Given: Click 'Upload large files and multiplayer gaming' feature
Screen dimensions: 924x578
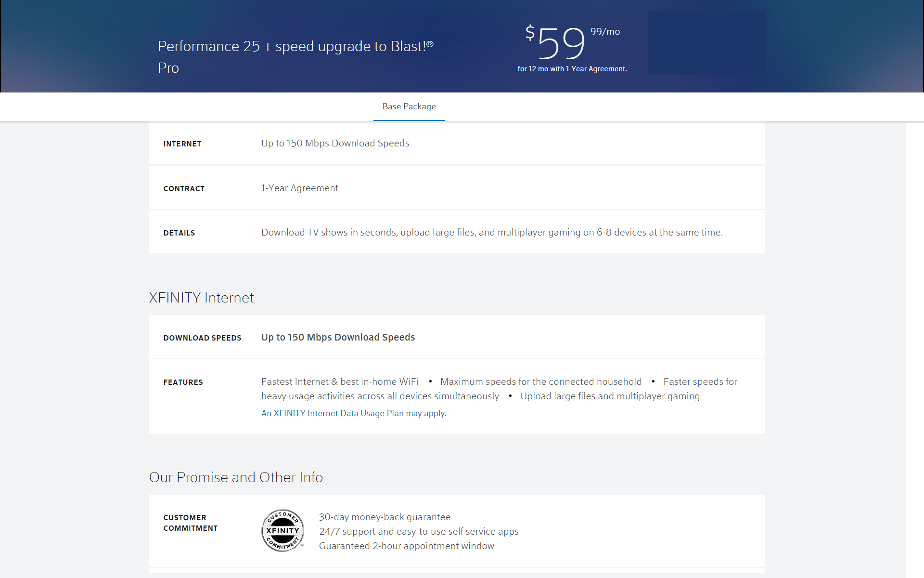Looking at the screenshot, I should click(x=610, y=396).
